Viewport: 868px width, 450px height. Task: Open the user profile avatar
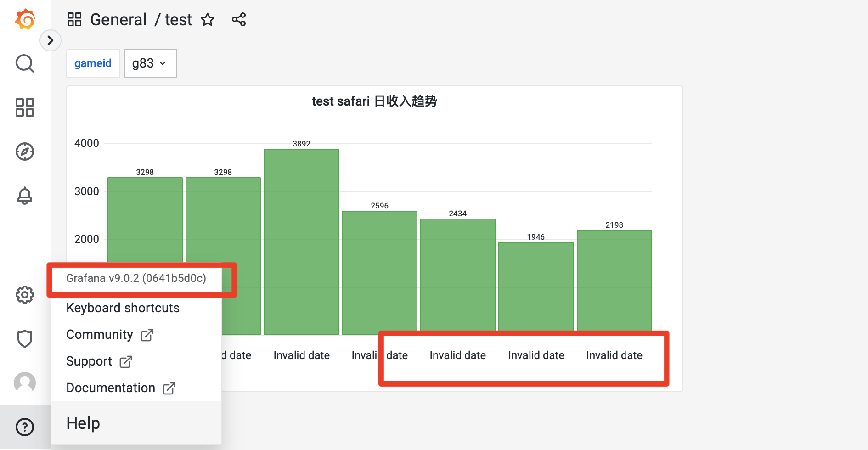[x=25, y=382]
